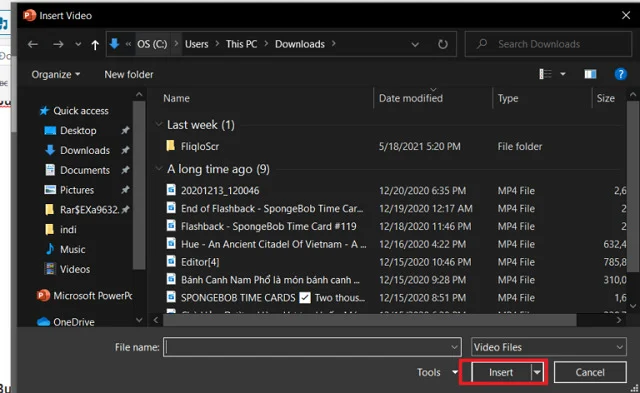Click the File name input field

312,347
